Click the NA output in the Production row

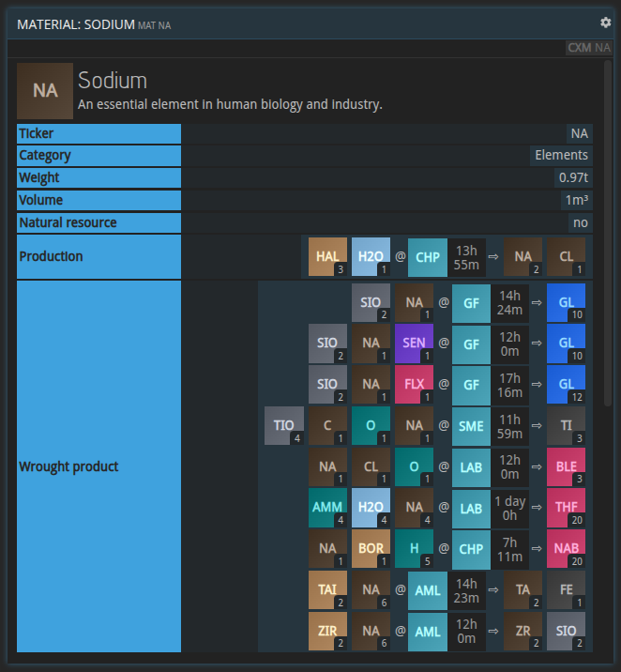tap(523, 257)
